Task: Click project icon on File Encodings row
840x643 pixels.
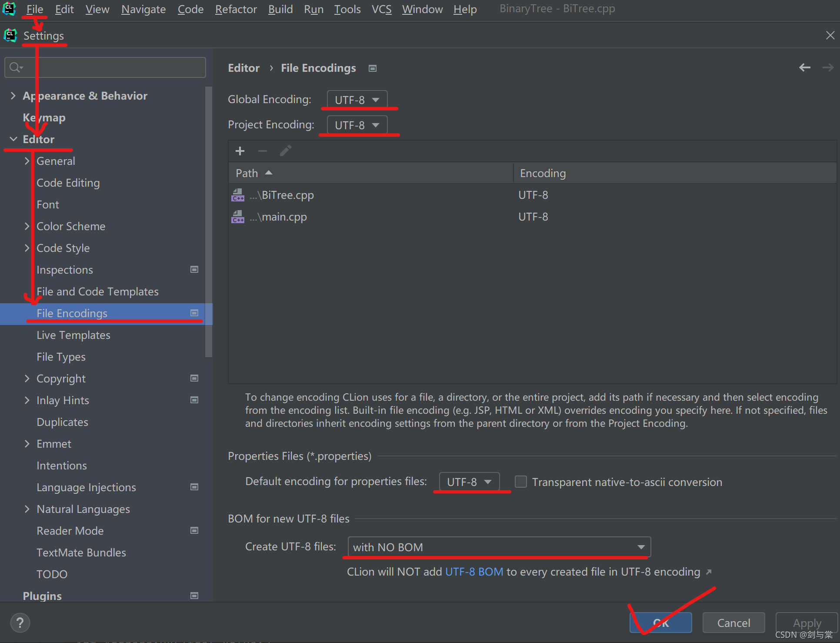Action: pyautogui.click(x=194, y=313)
